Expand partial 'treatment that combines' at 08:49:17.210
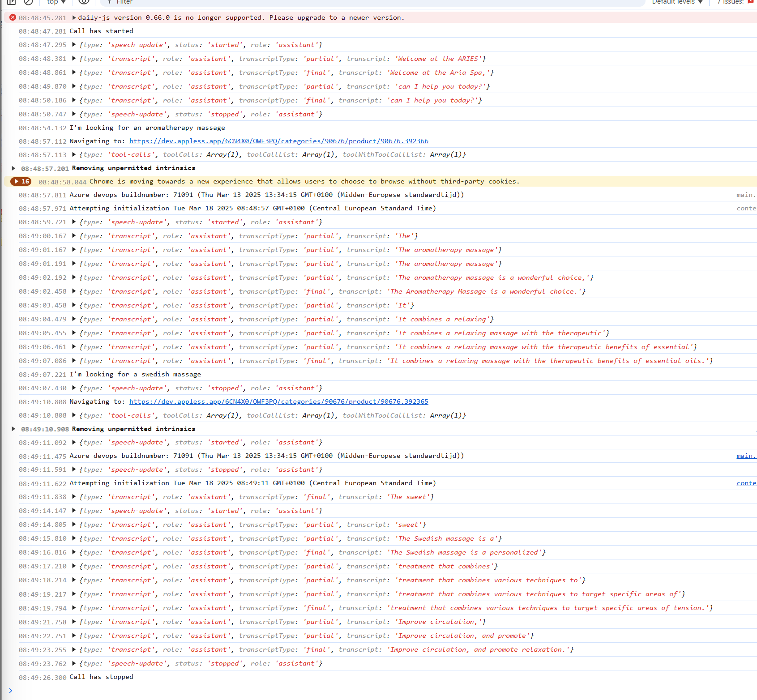Image resolution: width=757 pixels, height=700 pixels. (x=74, y=566)
